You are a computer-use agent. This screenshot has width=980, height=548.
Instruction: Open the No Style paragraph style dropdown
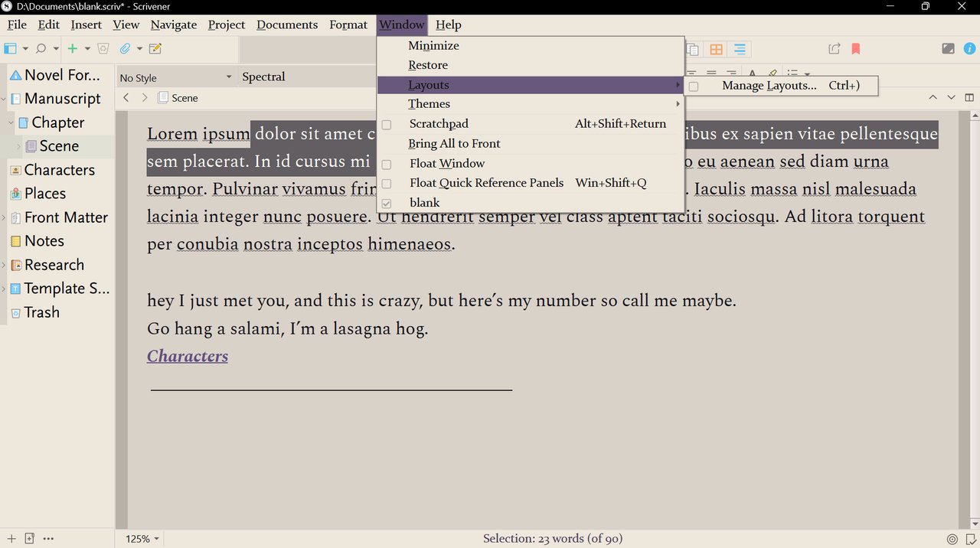coord(175,77)
